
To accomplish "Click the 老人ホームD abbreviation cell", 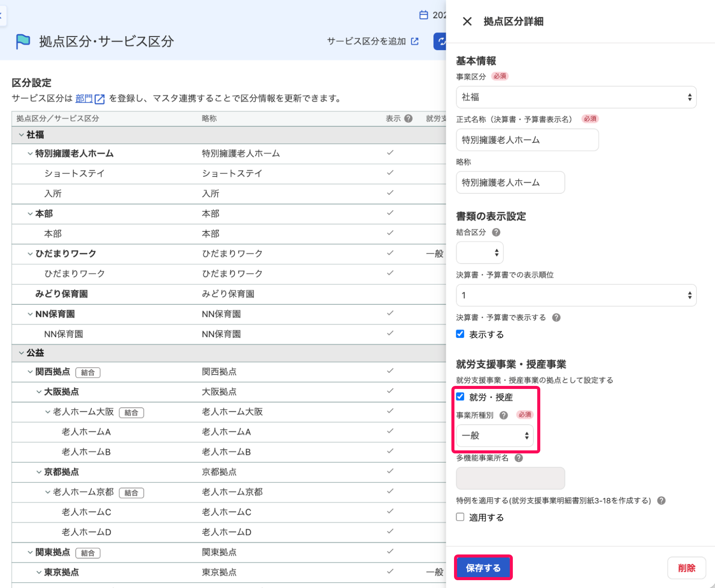I will point(226,532).
